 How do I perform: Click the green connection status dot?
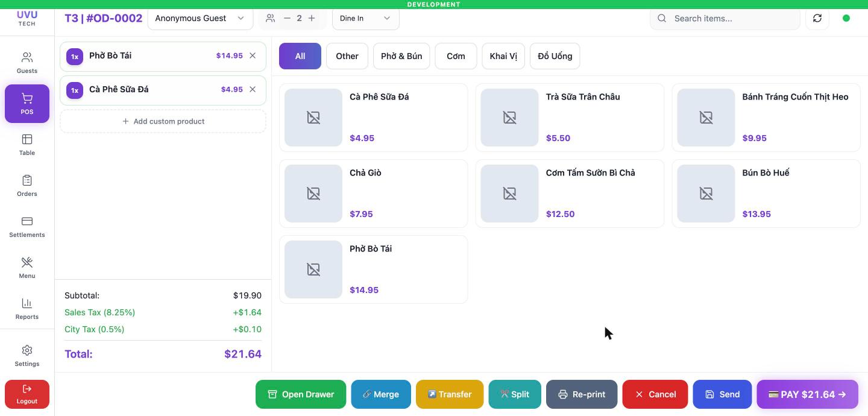pyautogui.click(x=846, y=18)
